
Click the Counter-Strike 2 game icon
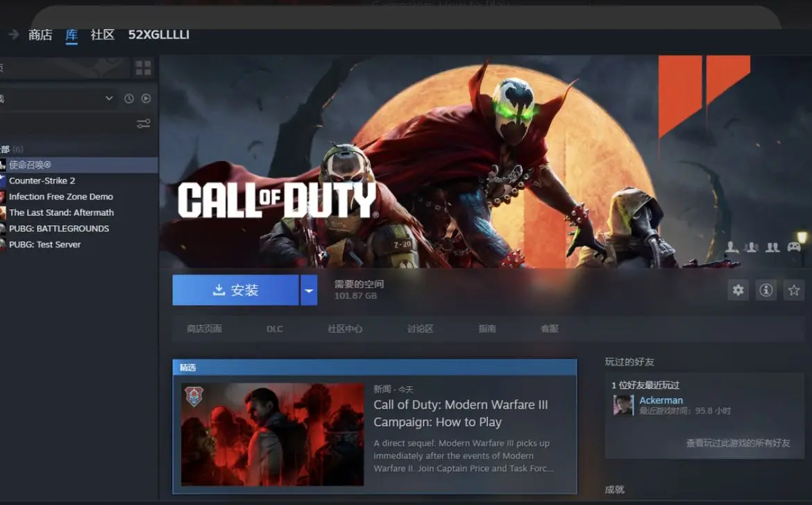pos(3,181)
